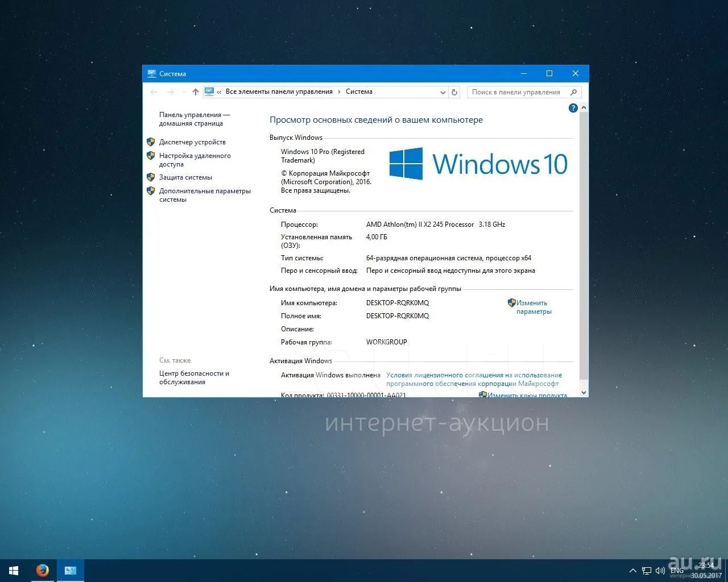Click shield icon beside Защита системы
The image size is (728, 582).
click(151, 177)
